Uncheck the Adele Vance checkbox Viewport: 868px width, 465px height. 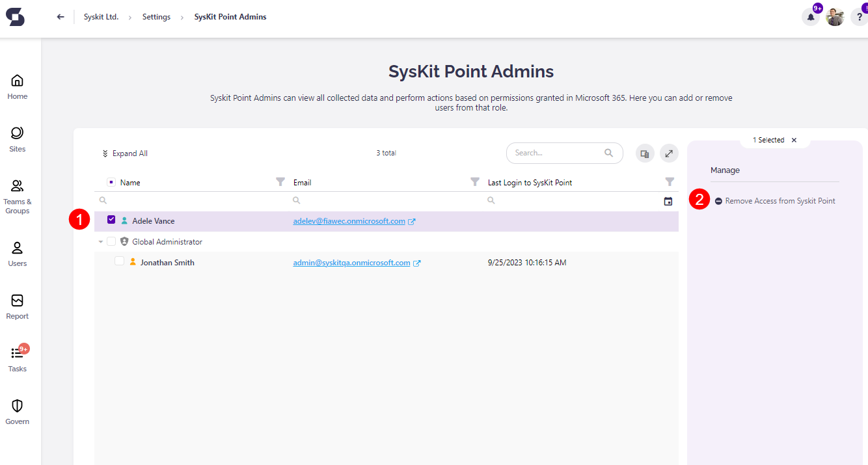(x=111, y=220)
